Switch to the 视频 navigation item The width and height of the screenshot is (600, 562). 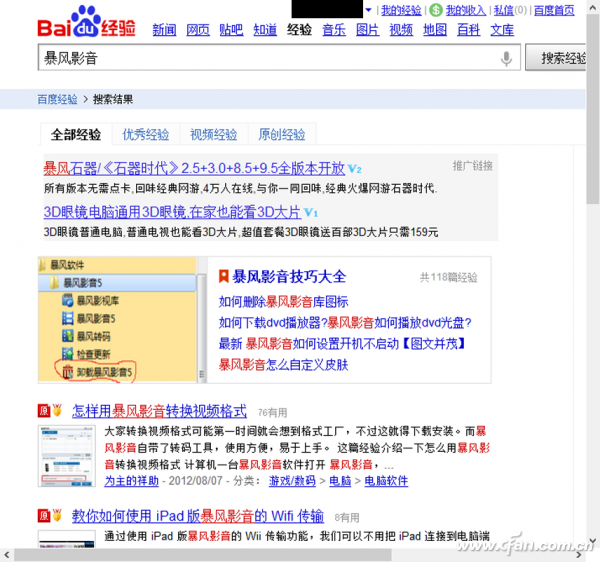point(401,30)
